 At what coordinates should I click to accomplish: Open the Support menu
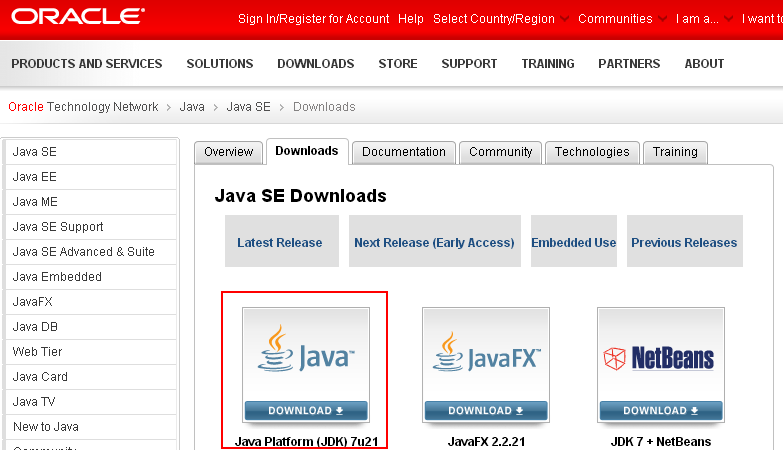click(469, 64)
